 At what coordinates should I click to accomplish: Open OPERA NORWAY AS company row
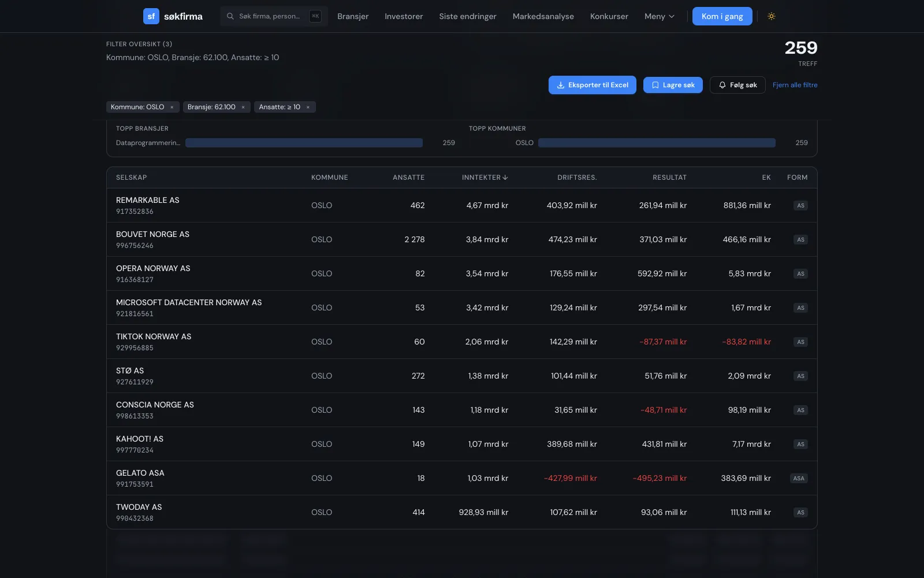pos(462,273)
